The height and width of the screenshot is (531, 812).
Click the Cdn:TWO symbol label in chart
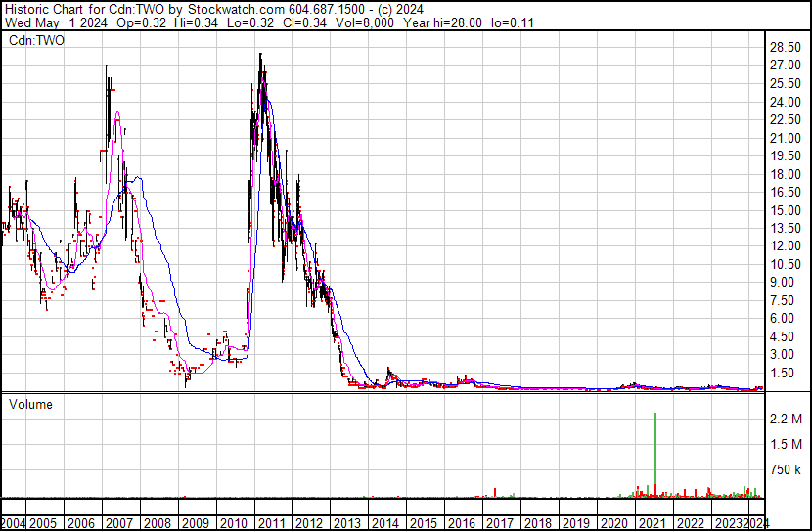click(36, 41)
